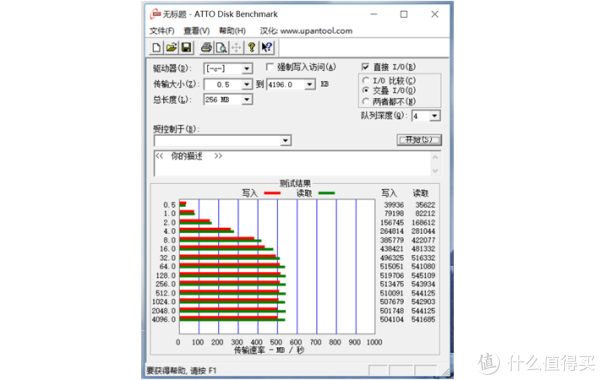Select the I/O 比较 radio option
This screenshot has width=600, height=380.
366,80
